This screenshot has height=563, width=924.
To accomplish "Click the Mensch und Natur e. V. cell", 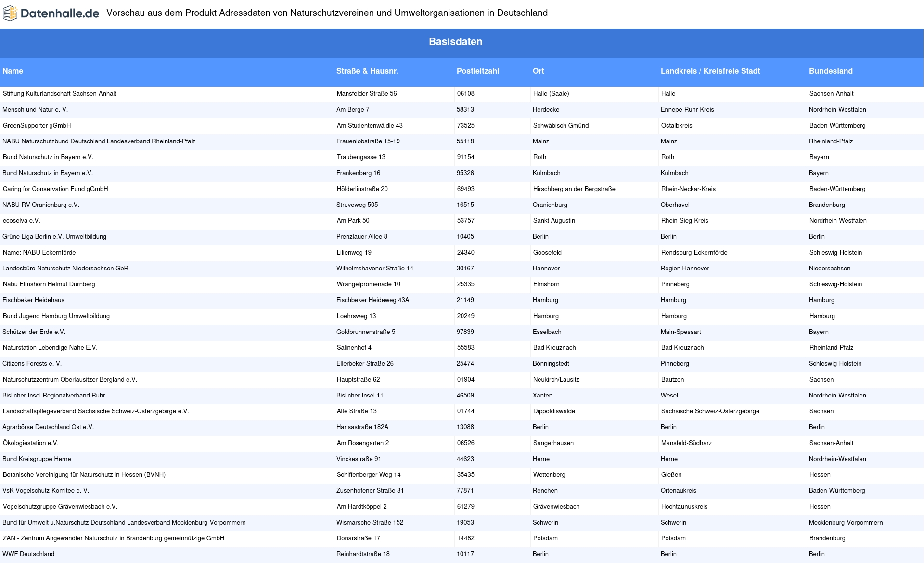I will pos(35,110).
